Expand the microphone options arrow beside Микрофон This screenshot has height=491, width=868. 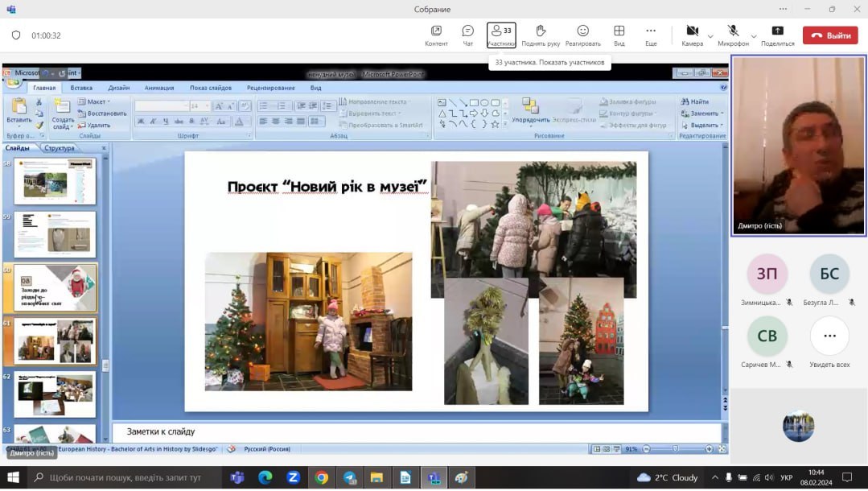point(754,36)
